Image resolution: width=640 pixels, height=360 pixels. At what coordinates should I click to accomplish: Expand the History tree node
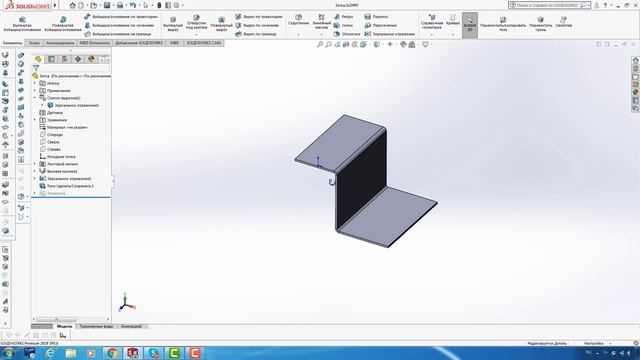[x=35, y=83]
